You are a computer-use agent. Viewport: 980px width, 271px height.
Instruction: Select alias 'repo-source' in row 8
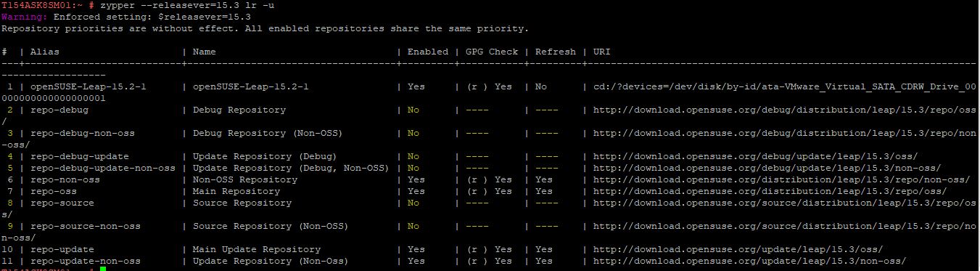62,203
